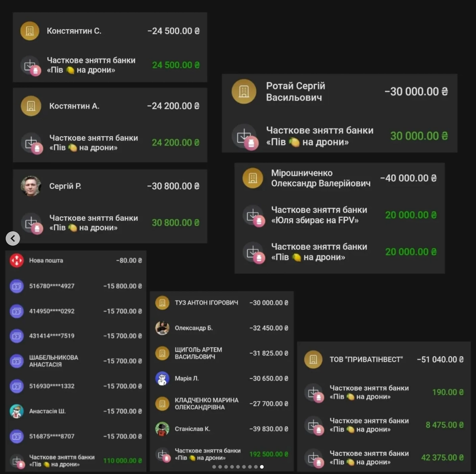Click Станіслав К. avatar icon
The height and width of the screenshot is (474, 476).
tap(162, 429)
